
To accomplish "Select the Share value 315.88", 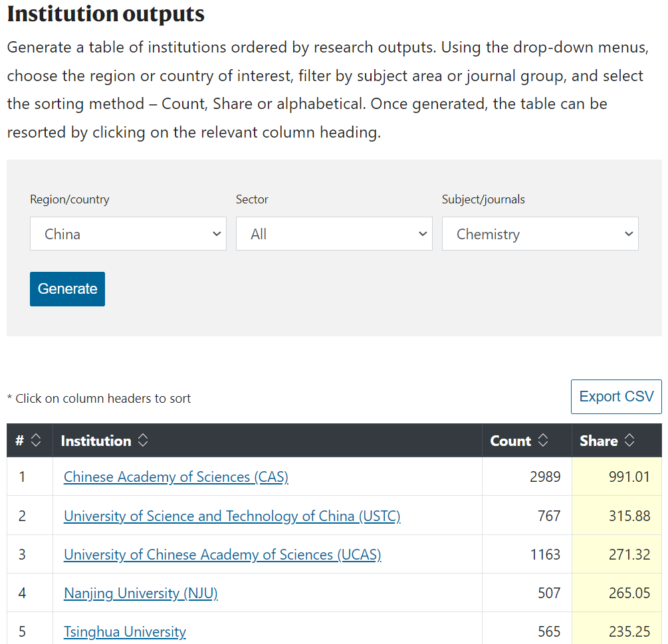I will [629, 516].
